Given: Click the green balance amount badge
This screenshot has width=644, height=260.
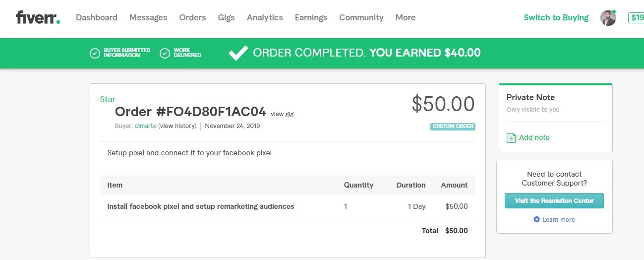Looking at the screenshot, I should [x=637, y=18].
